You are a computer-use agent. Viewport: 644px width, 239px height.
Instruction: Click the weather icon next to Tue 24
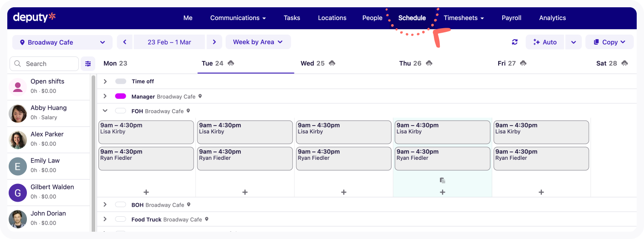(231, 63)
